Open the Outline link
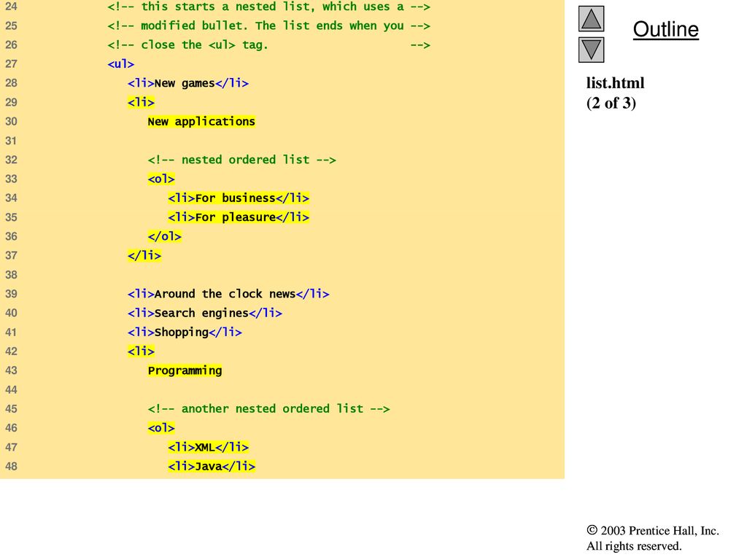Screen dimensions: 747x560 coord(665,29)
